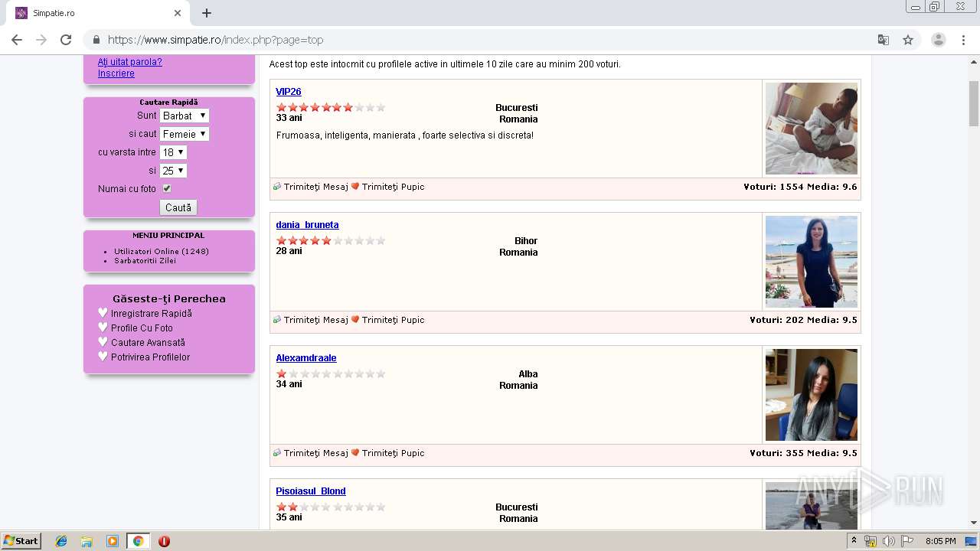Click the Chrome icon in the taskbar
The width and height of the screenshot is (980, 551).
(x=138, y=541)
